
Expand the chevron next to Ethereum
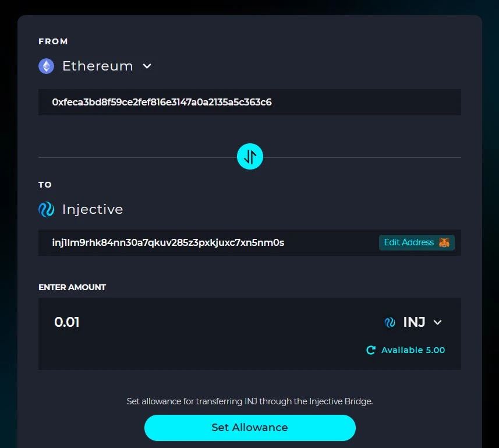coord(147,66)
